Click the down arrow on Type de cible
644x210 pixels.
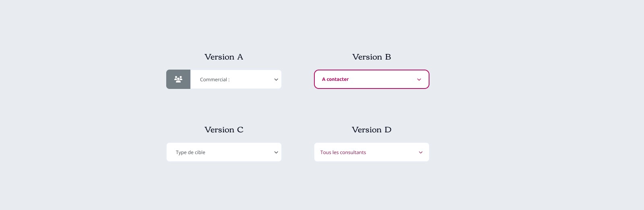point(276,152)
